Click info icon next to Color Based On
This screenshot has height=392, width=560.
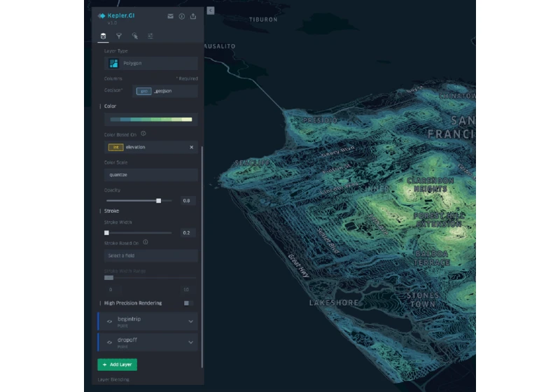[x=143, y=134]
